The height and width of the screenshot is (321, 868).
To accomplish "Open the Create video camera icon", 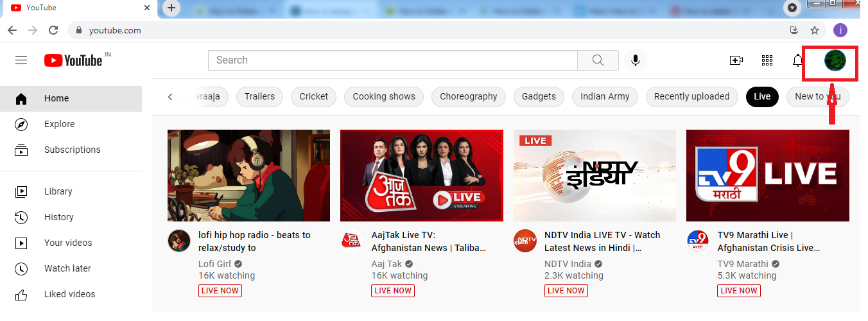I will tap(736, 60).
